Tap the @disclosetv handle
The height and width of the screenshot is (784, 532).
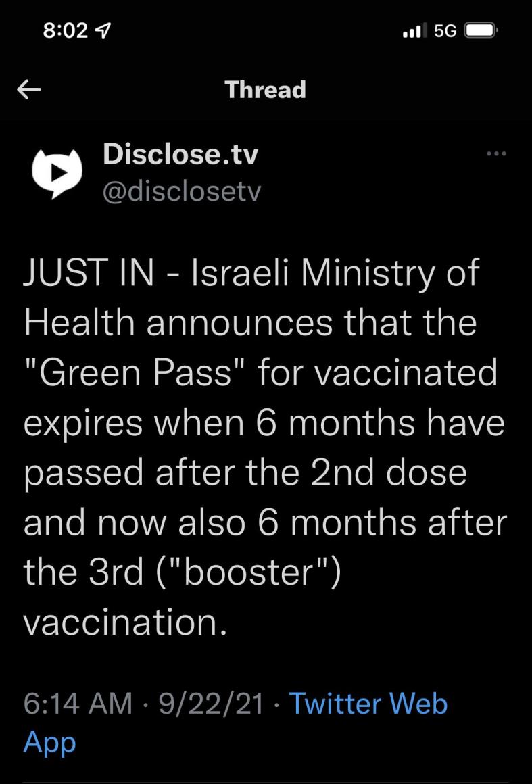(x=181, y=192)
